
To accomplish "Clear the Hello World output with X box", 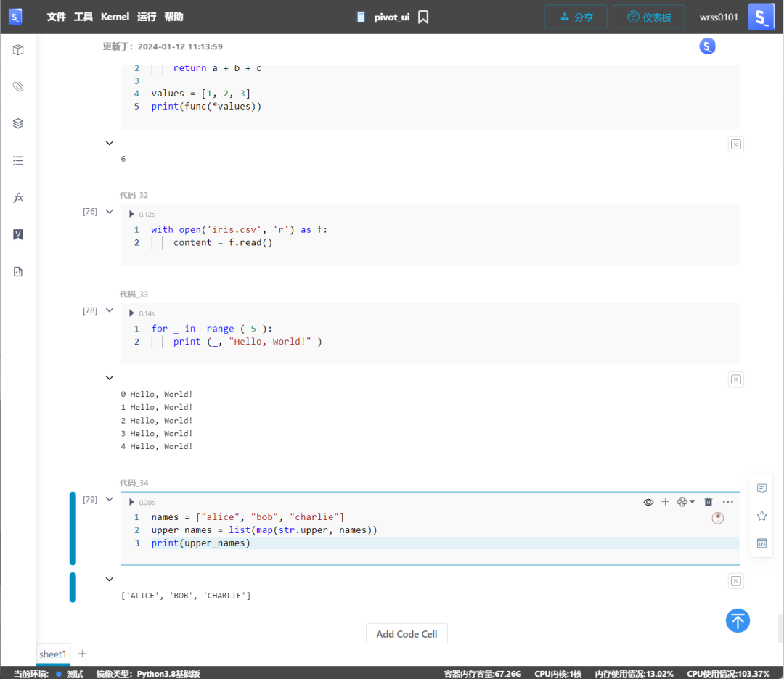I will point(735,379).
